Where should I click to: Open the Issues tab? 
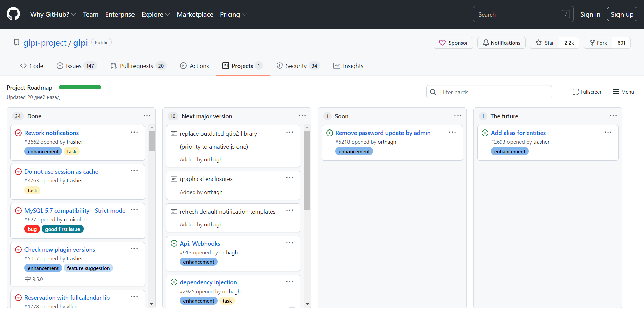[76, 66]
